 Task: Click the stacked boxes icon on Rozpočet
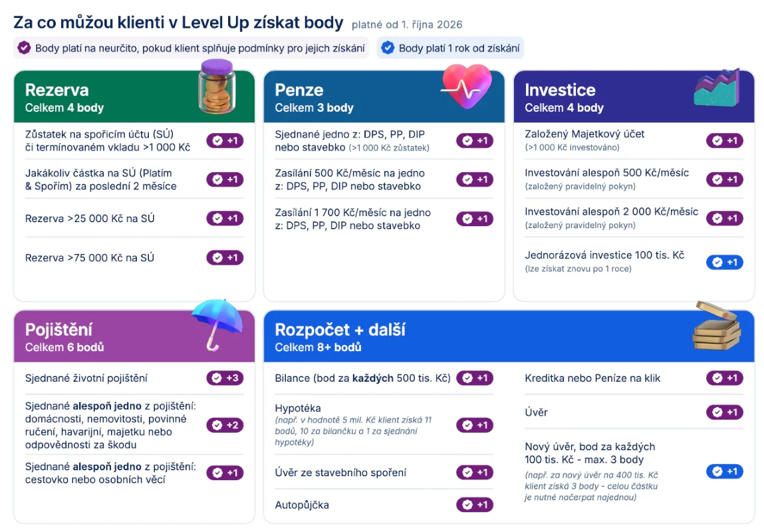point(717,325)
